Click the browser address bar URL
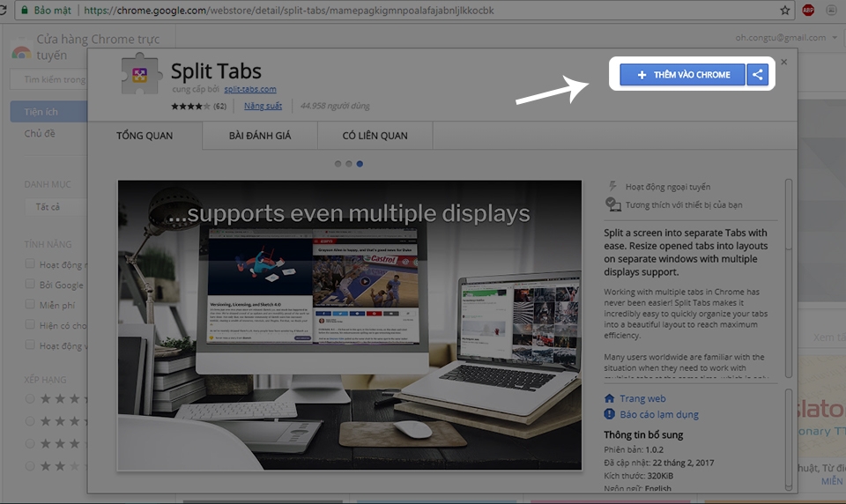This screenshot has height=504, width=846. click(289, 11)
